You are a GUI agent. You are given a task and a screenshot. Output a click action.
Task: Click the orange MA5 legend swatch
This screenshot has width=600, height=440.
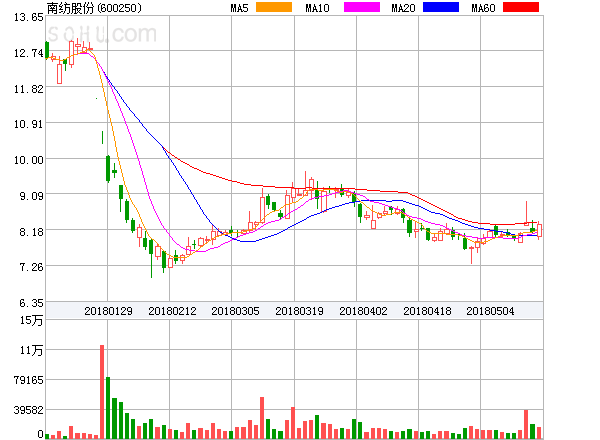click(274, 7)
